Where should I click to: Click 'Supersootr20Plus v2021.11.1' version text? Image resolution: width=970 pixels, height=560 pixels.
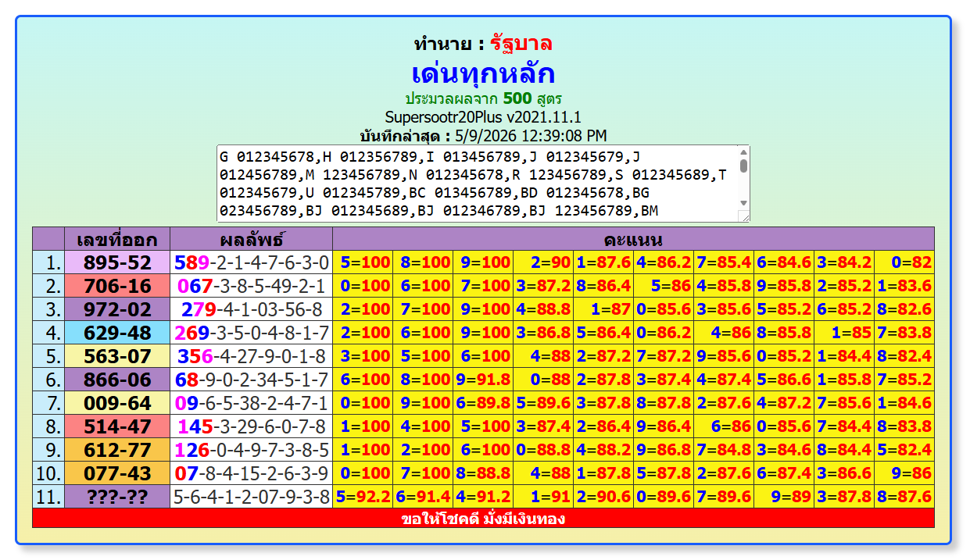pos(483,117)
